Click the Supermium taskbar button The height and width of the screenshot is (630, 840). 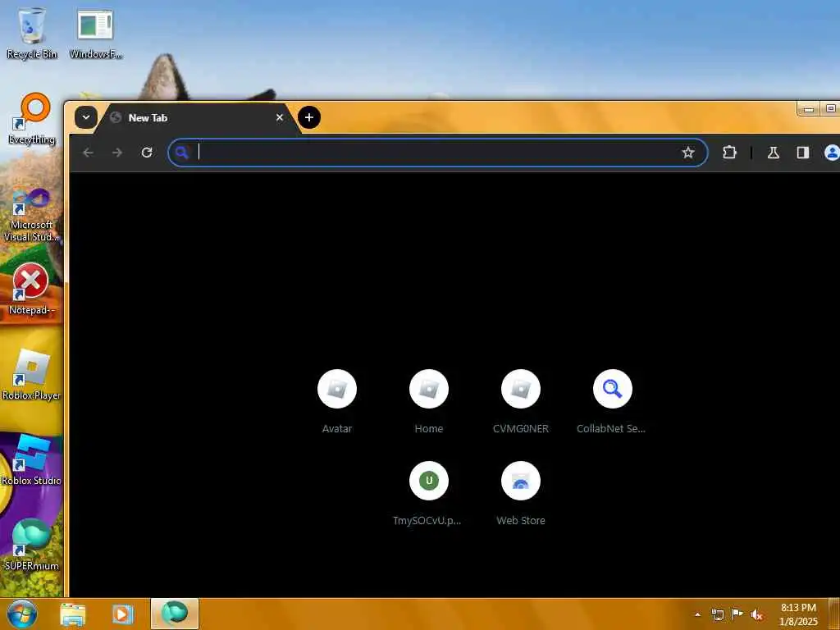[175, 614]
